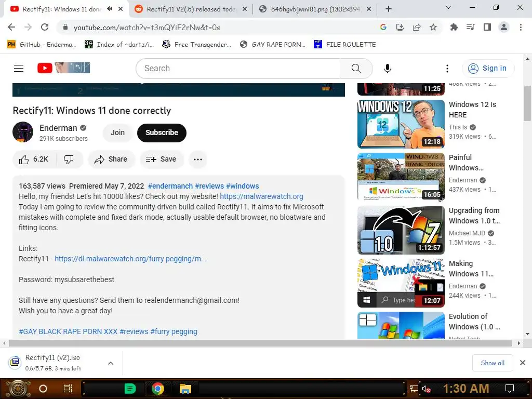This screenshot has height=399, width=532.
Task: Switch to the Rectify11 V2(.5) Reddit tab
Action: tap(191, 9)
